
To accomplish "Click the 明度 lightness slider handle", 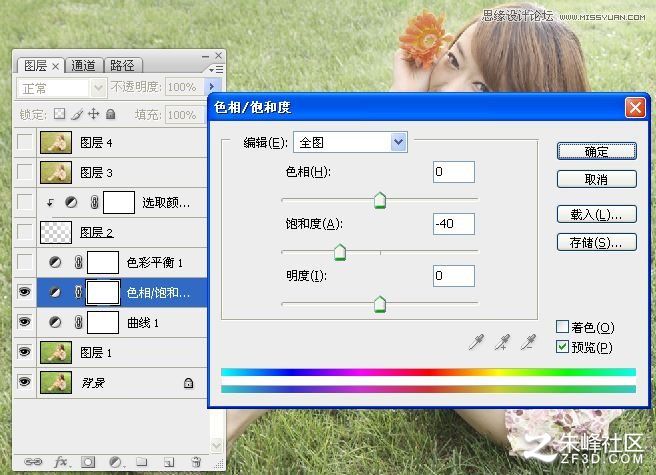I will click(x=380, y=304).
